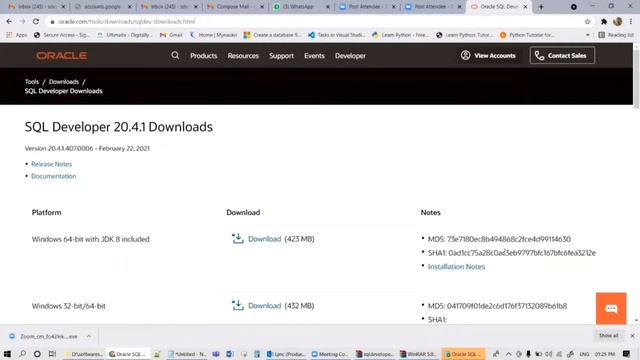Open a new browser tab
The width and height of the screenshot is (640, 360).
(x=541, y=7)
